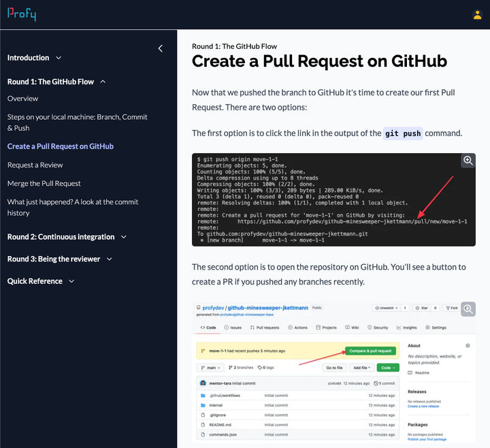Click the Round 1 breadcrumb above the page title
490x448 pixels.
234,46
